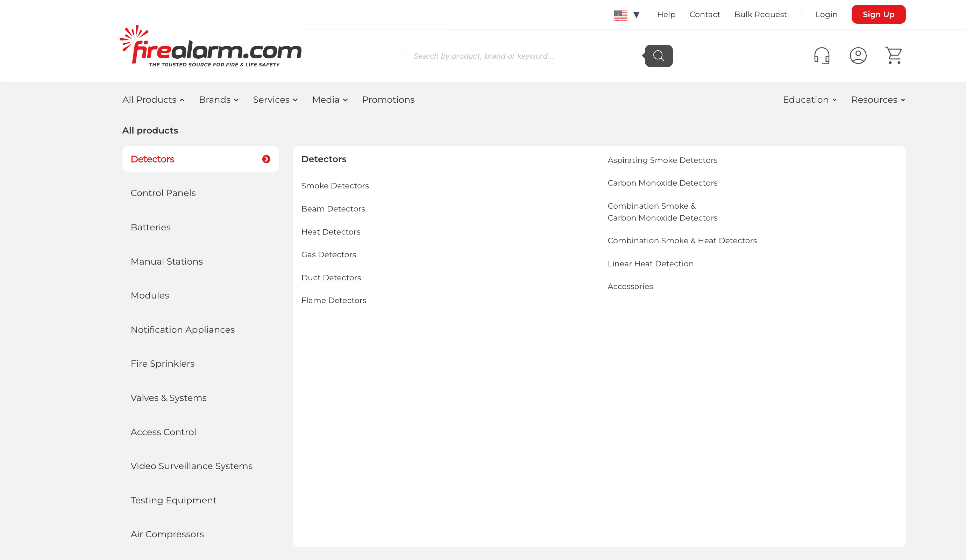Open the Resources dropdown menu
Viewport: 966px width, 560px height.
tap(878, 100)
